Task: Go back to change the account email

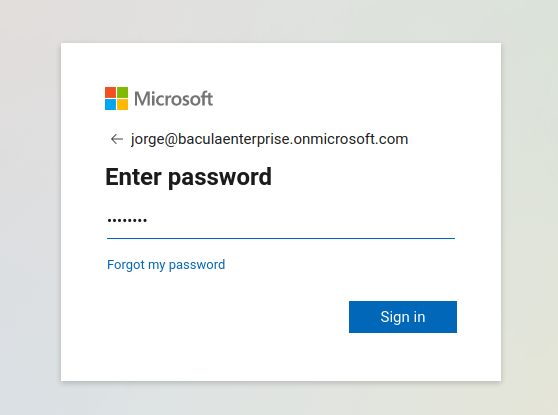Action: (117, 139)
